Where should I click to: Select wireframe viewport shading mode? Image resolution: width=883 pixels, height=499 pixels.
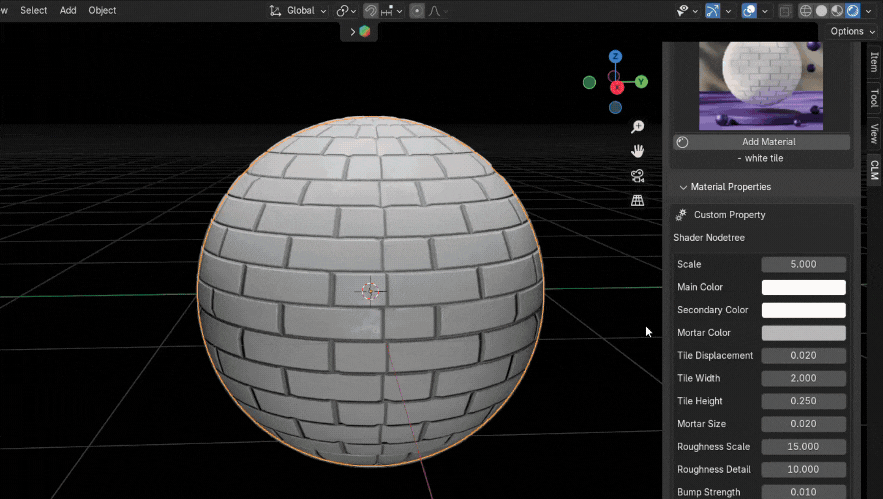coord(806,11)
